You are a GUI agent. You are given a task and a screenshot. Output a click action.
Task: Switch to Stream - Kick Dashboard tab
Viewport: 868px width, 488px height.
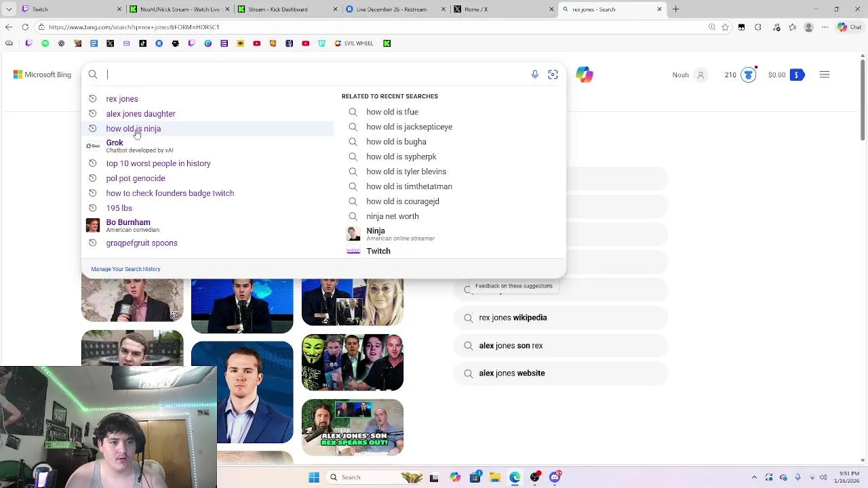click(287, 9)
